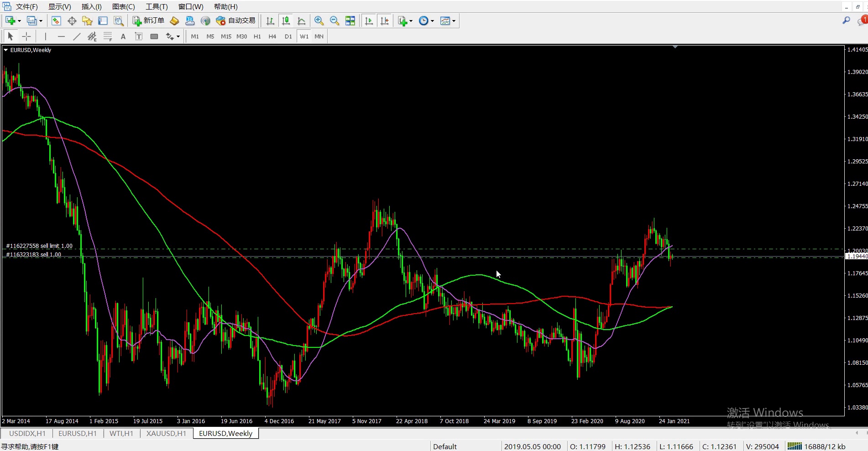Viewport: 868px width, 451px height.
Task: Toggle the AutoTrading (自动交易) button
Action: (235, 21)
